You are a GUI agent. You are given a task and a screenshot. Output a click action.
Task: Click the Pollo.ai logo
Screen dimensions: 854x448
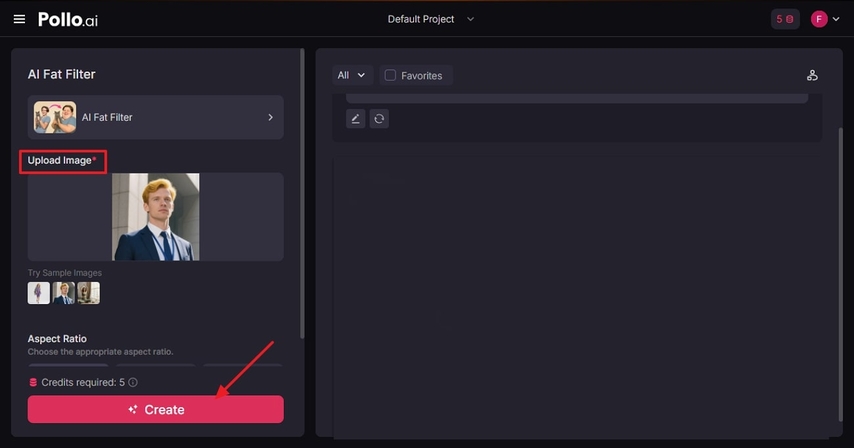pyautogui.click(x=68, y=19)
